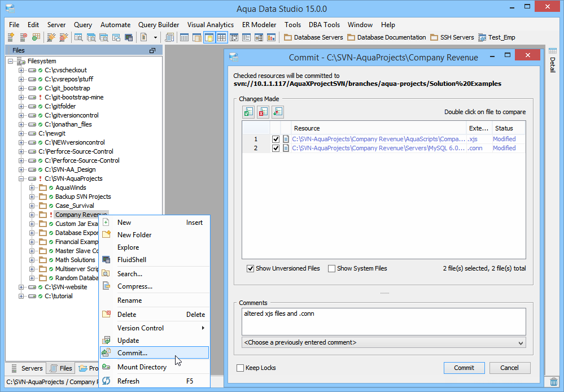Open dropdown arrow beside new document icon
Screen dimensions: 564x392
[155, 37]
